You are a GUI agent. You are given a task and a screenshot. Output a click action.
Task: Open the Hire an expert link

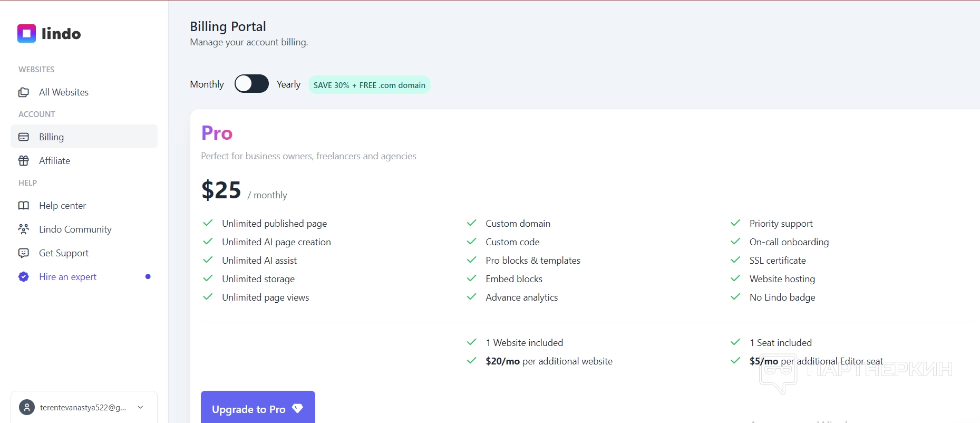(x=67, y=277)
